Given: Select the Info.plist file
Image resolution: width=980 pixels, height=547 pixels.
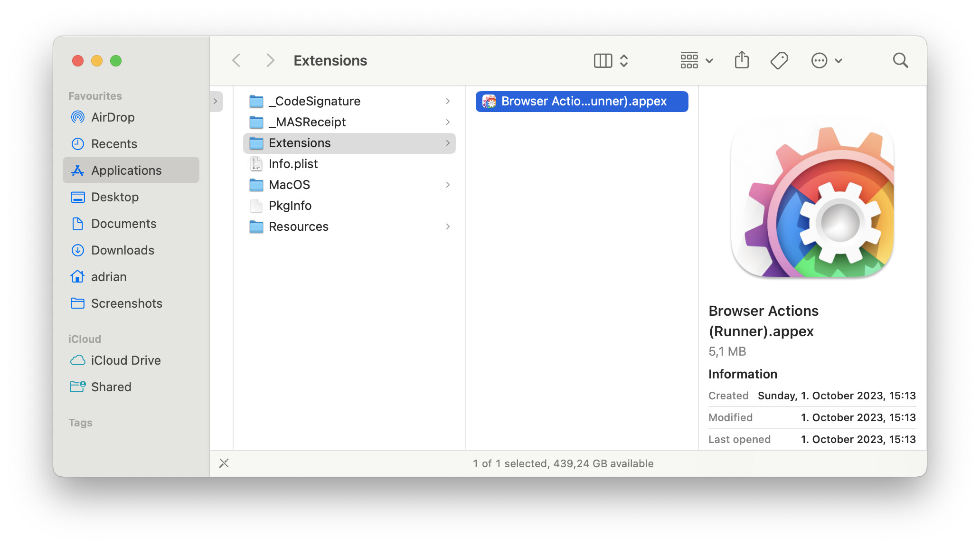Looking at the screenshot, I should (x=293, y=164).
